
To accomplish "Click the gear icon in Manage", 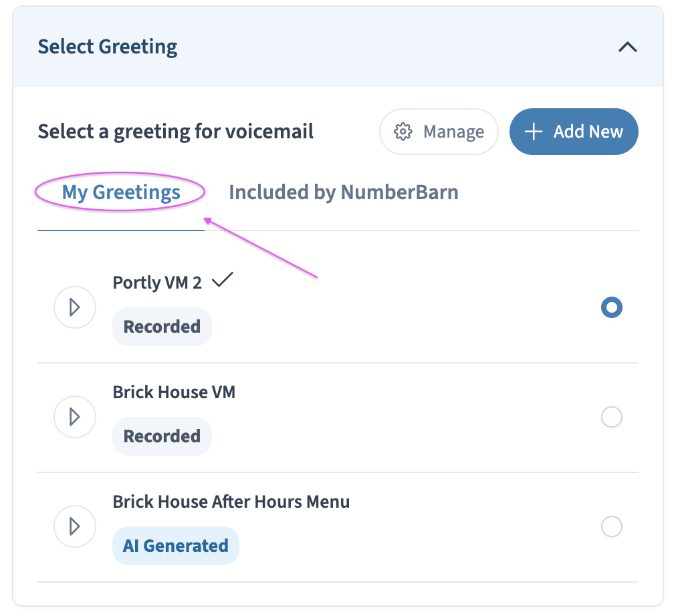I will (x=403, y=132).
